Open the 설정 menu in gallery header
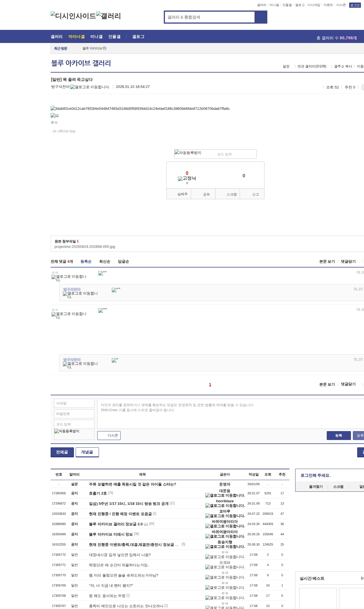Image resolution: width=364 pixels, height=609 pixels. pos(286,66)
